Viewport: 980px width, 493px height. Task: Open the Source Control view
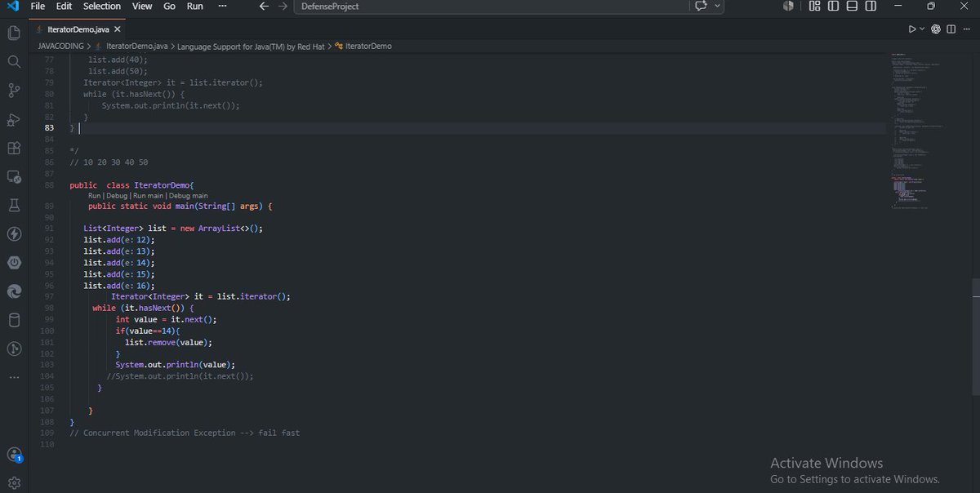tap(14, 91)
